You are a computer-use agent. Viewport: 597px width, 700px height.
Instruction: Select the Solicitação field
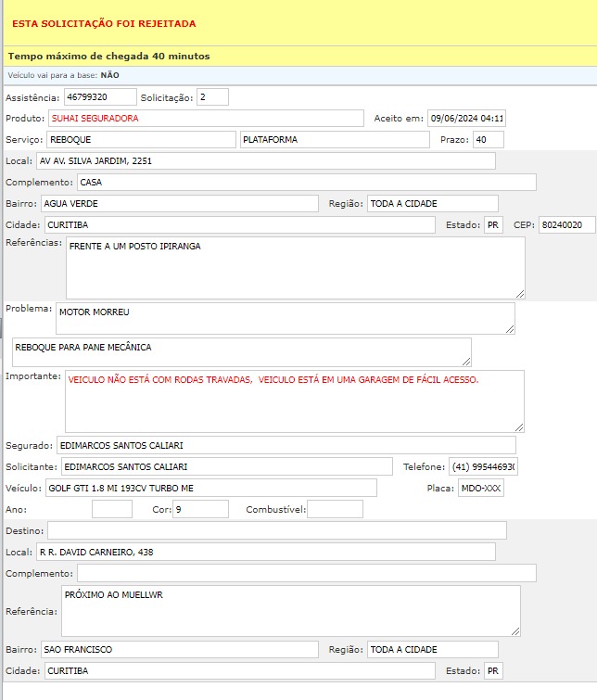[211, 96]
